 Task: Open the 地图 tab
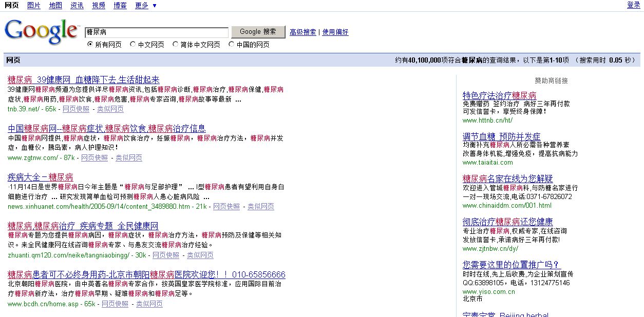tap(55, 5)
